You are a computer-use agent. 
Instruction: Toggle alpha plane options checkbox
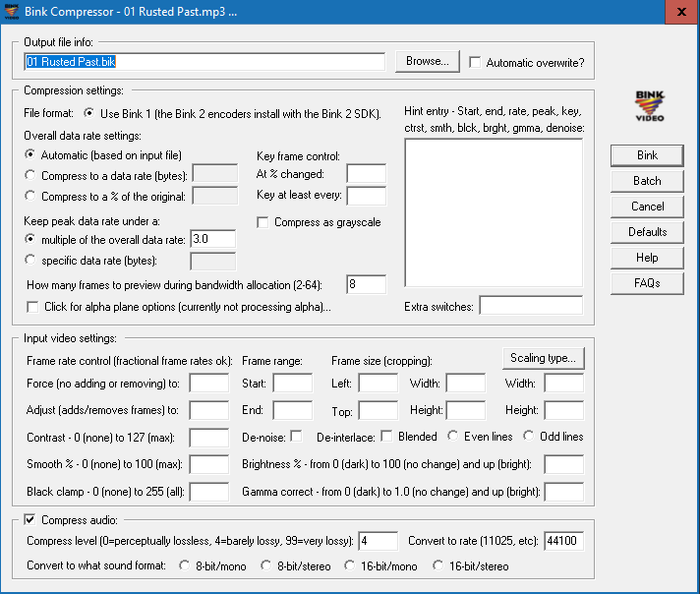click(x=32, y=307)
